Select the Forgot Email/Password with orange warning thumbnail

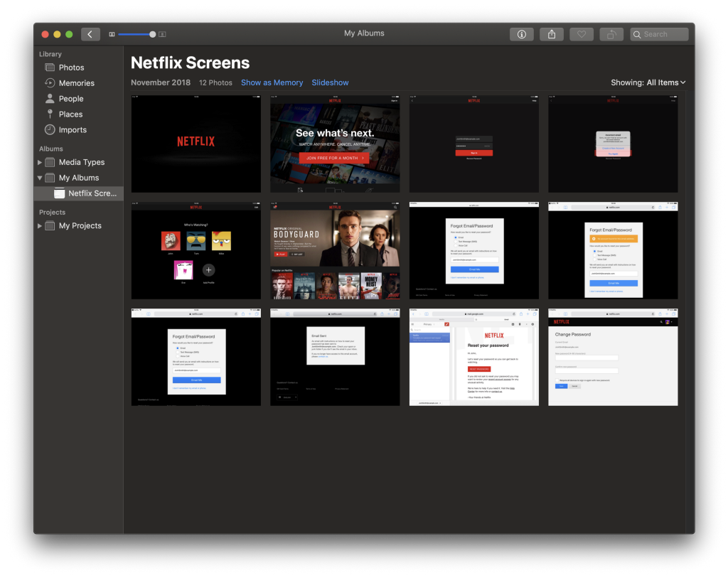613,251
